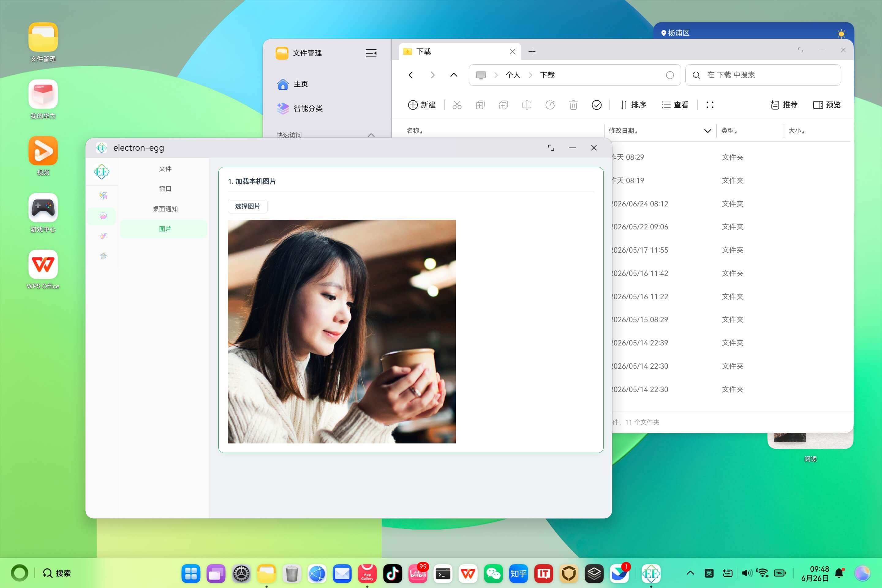Select the row dated 2026/05/22 09:06
This screenshot has width=882, height=588.
pos(731,227)
